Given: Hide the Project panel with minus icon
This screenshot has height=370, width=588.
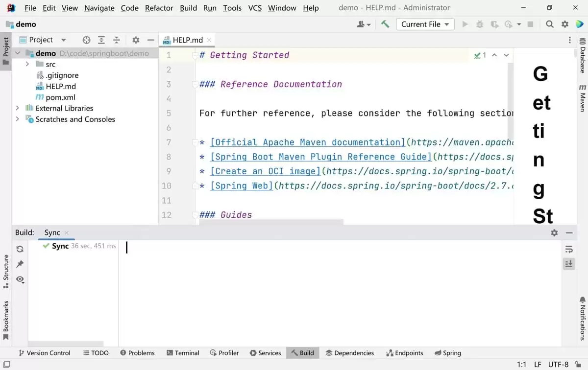Looking at the screenshot, I should (x=151, y=40).
